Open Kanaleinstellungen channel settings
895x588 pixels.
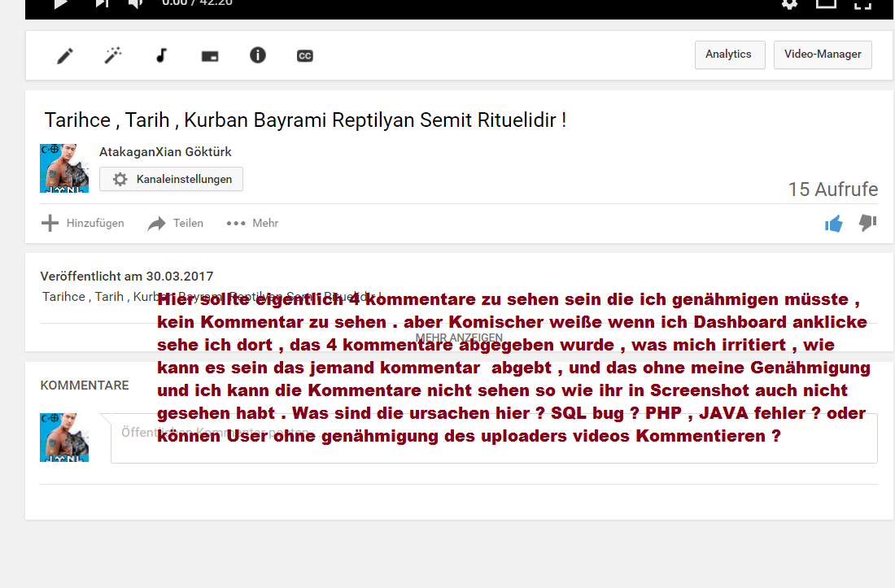point(172,180)
